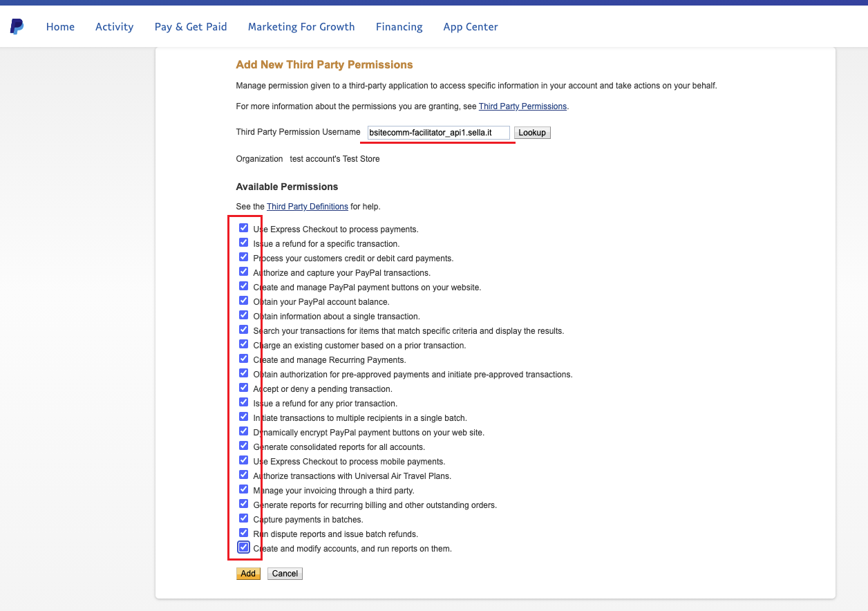
Task: Follow the Third Party Permissions link
Action: [x=522, y=106]
